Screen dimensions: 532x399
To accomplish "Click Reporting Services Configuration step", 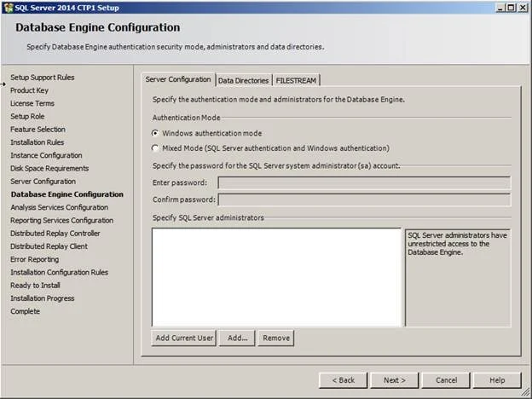I will (x=62, y=220).
